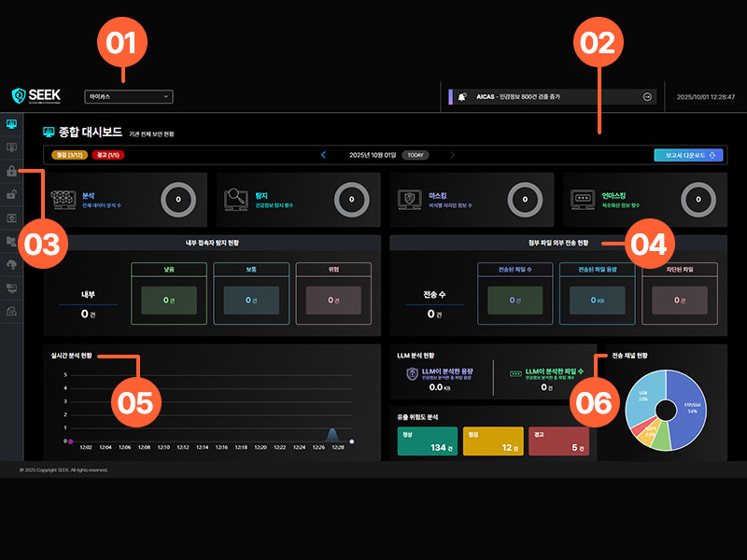Click the TODAY button
747x560 pixels.
click(415, 155)
